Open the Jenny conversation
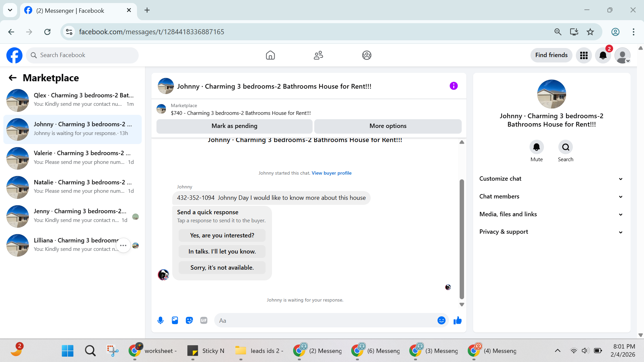 coord(73,216)
